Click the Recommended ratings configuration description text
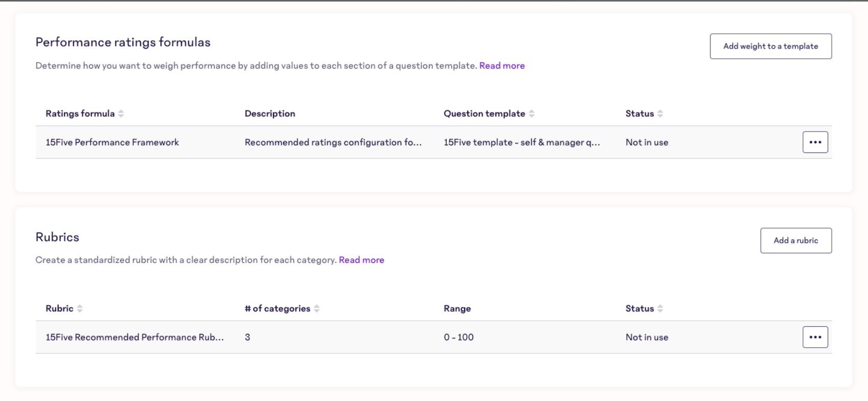 (333, 142)
